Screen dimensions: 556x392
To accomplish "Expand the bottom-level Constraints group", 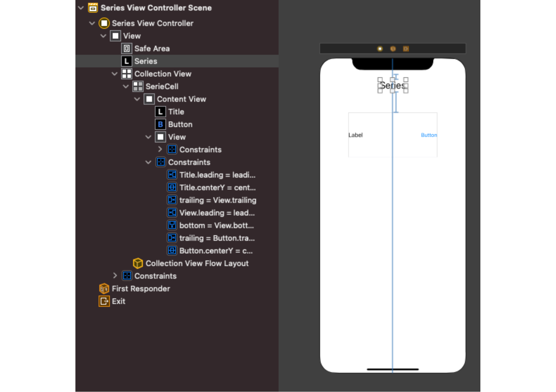I will tap(115, 276).
